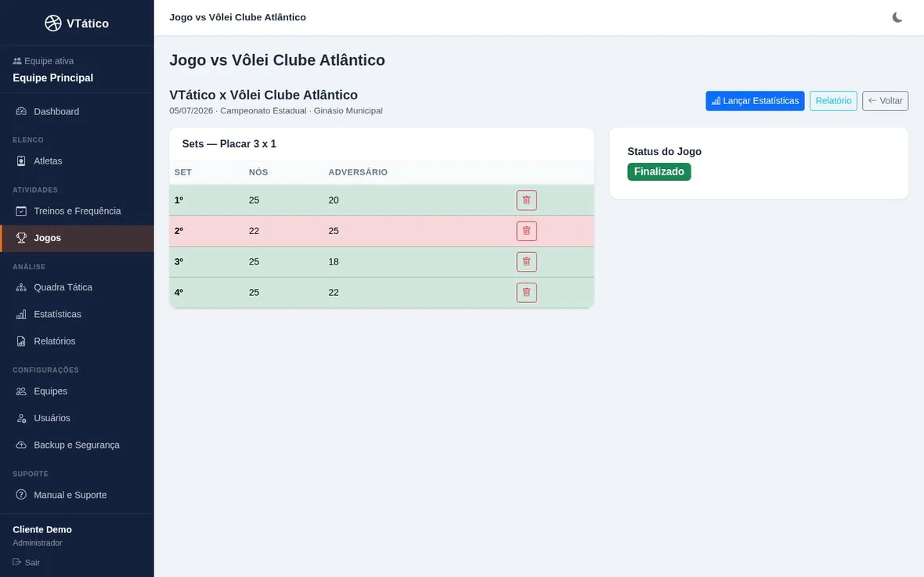The height and width of the screenshot is (577, 924).
Task: Click the Dashboard gauge icon in sidebar
Action: coord(21,111)
